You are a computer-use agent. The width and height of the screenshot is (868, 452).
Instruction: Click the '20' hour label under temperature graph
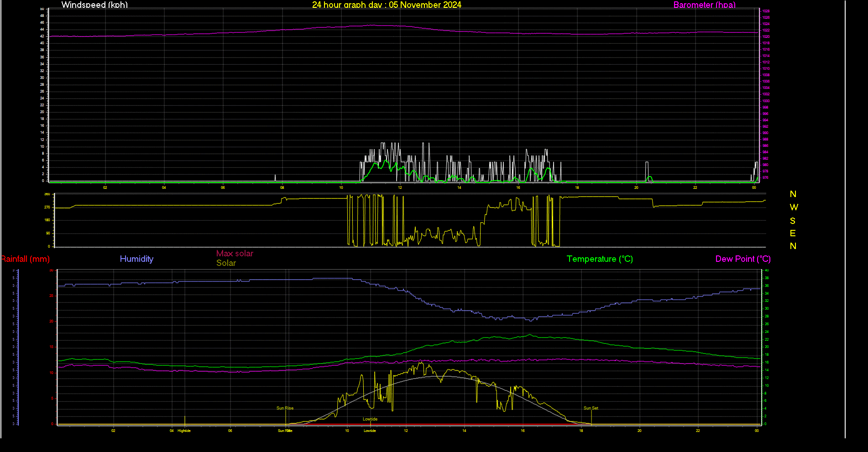pos(639,431)
